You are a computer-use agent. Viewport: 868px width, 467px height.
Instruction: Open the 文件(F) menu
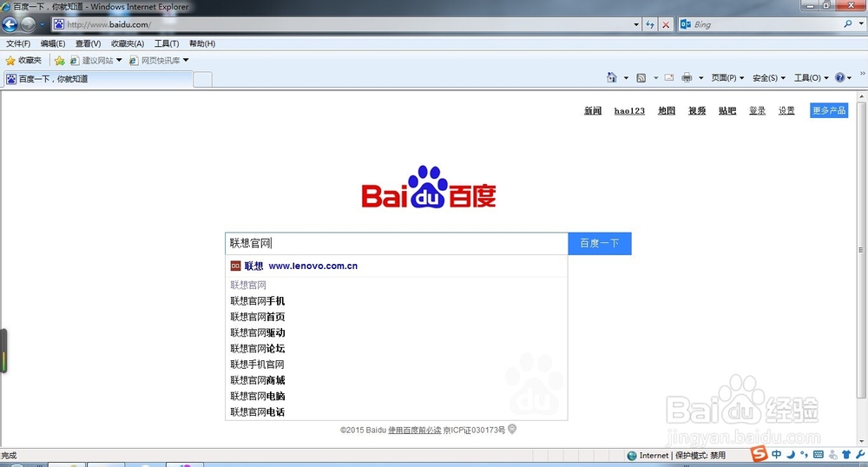pyautogui.click(x=18, y=43)
